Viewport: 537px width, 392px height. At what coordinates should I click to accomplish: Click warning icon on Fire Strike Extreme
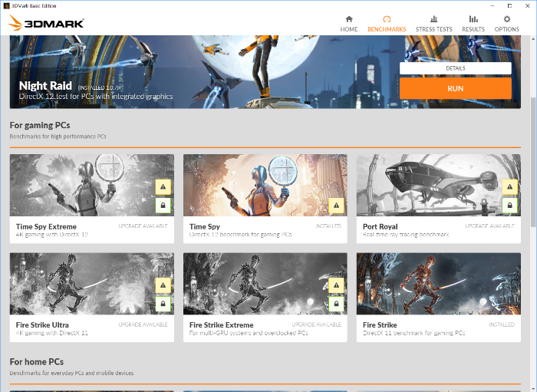click(336, 285)
